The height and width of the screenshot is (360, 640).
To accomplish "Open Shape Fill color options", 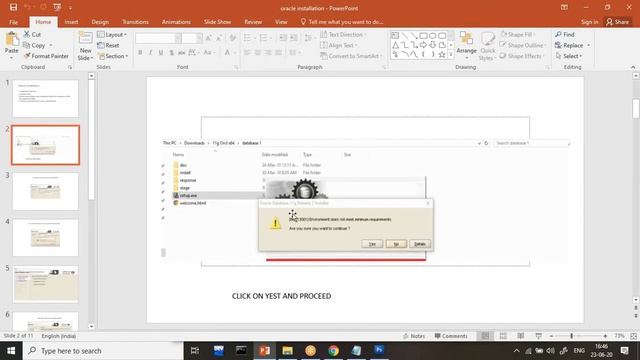I will click(x=519, y=35).
